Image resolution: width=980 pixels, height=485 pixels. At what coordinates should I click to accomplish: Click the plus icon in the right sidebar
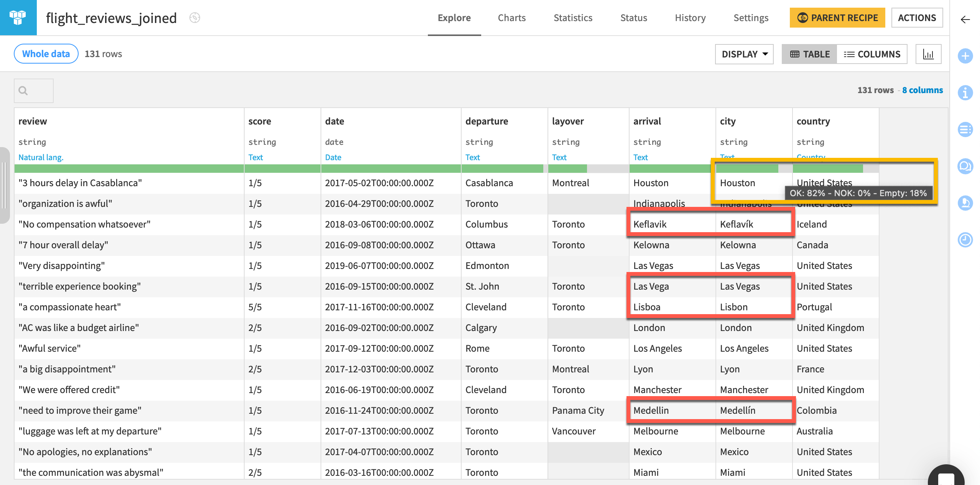[966, 56]
